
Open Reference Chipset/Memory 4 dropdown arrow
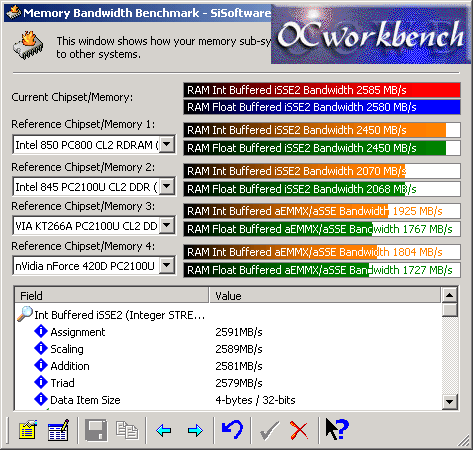[x=167, y=265]
